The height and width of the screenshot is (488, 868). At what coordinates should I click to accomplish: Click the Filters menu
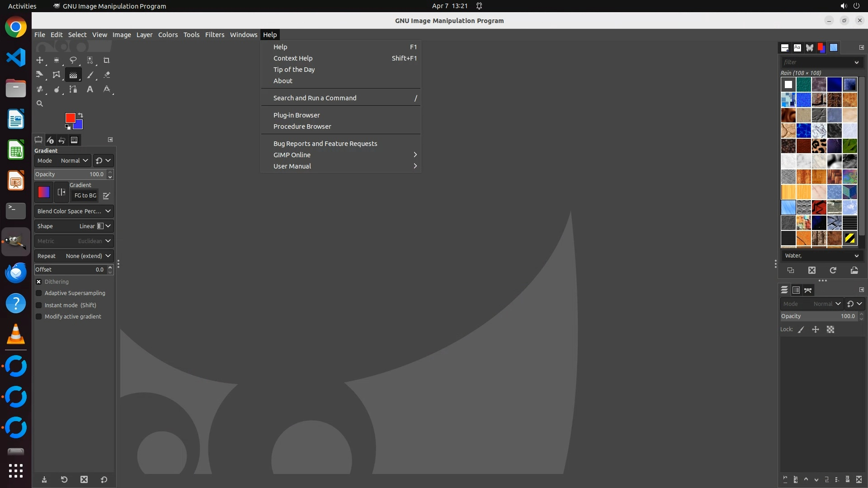tap(214, 35)
